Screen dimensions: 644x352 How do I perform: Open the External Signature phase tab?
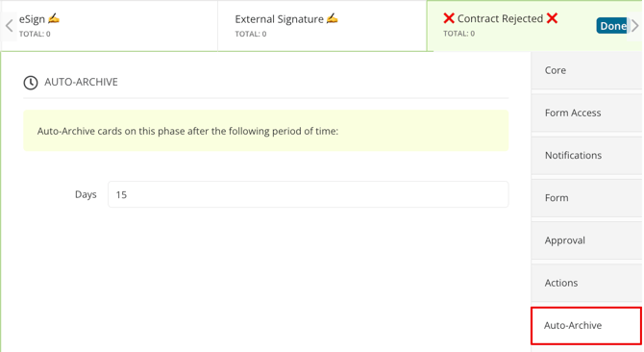pyautogui.click(x=322, y=26)
